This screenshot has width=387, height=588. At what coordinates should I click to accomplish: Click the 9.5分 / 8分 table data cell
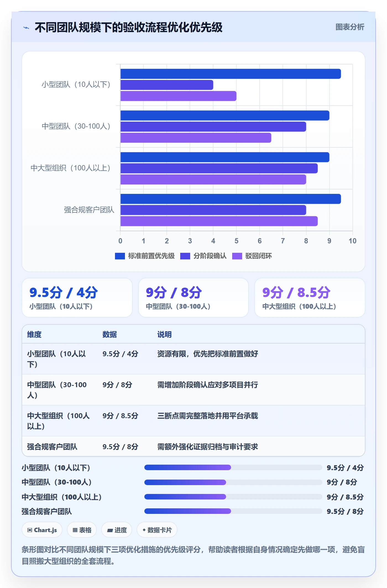point(120,447)
